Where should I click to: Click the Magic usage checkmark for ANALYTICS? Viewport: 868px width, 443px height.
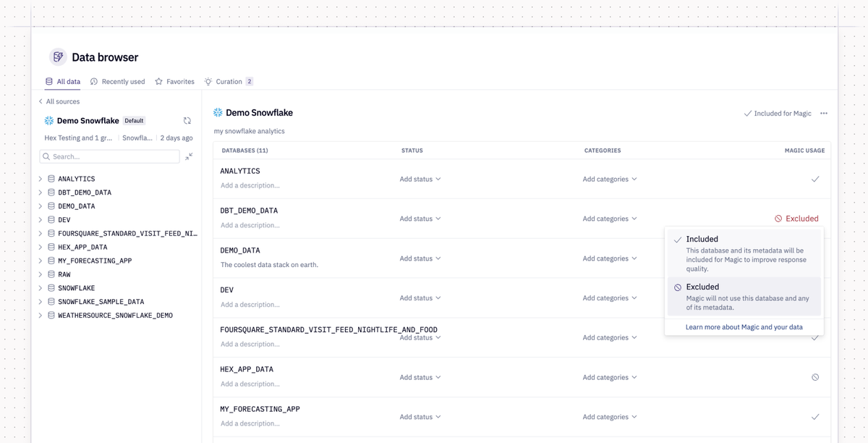815,179
